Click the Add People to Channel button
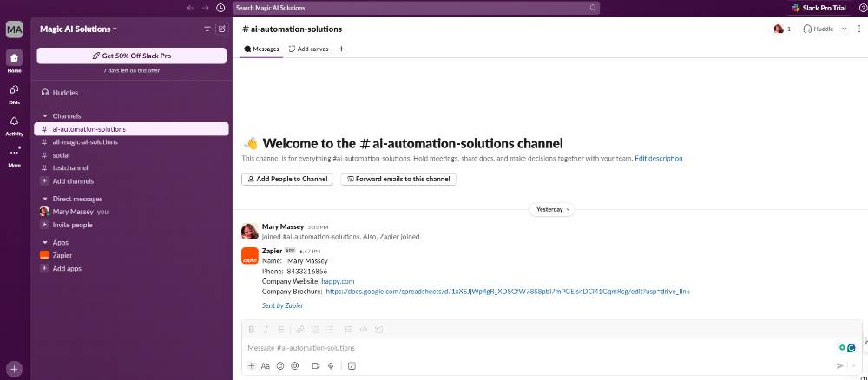 (287, 180)
